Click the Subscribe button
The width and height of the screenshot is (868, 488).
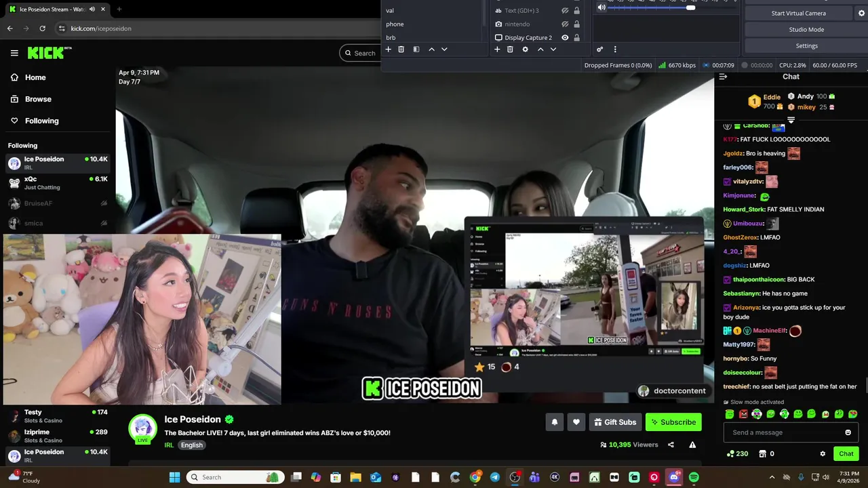click(673, 422)
